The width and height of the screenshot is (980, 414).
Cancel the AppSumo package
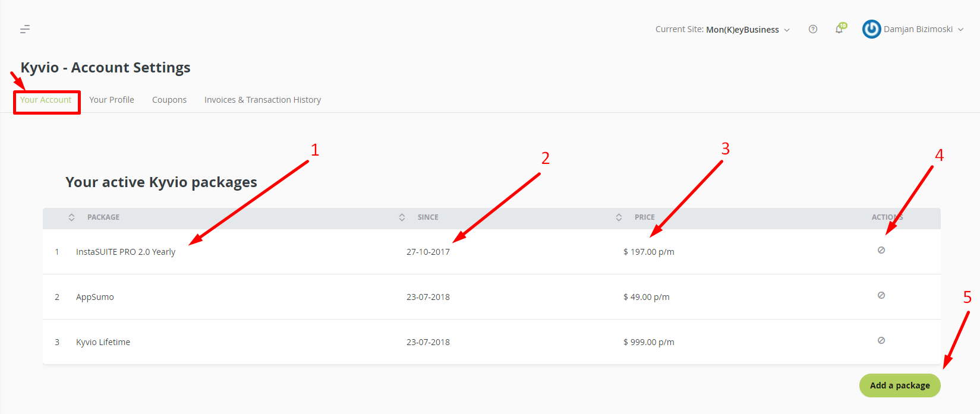[881, 295]
